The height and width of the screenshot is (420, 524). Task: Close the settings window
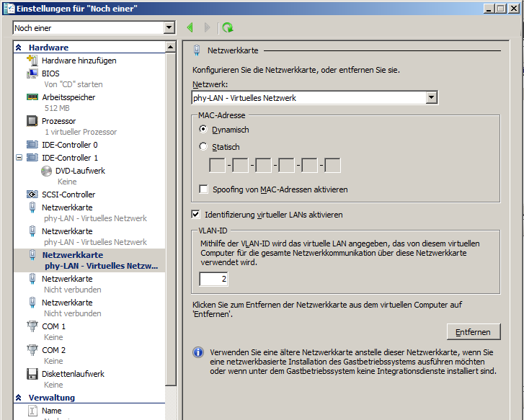pos(514,9)
